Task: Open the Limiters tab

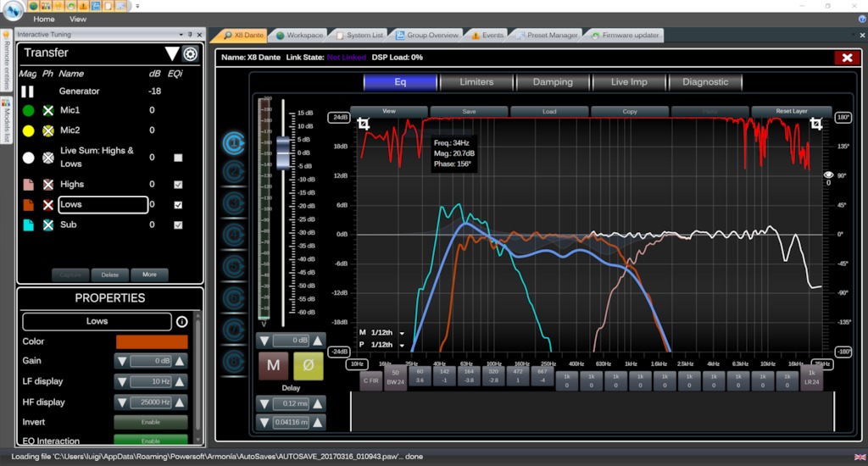Action: [x=476, y=82]
